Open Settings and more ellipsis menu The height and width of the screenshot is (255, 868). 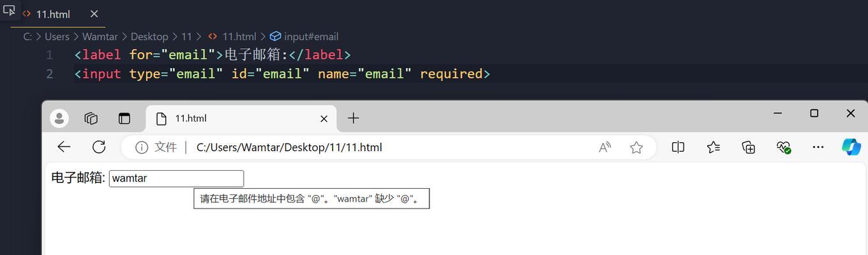(818, 147)
